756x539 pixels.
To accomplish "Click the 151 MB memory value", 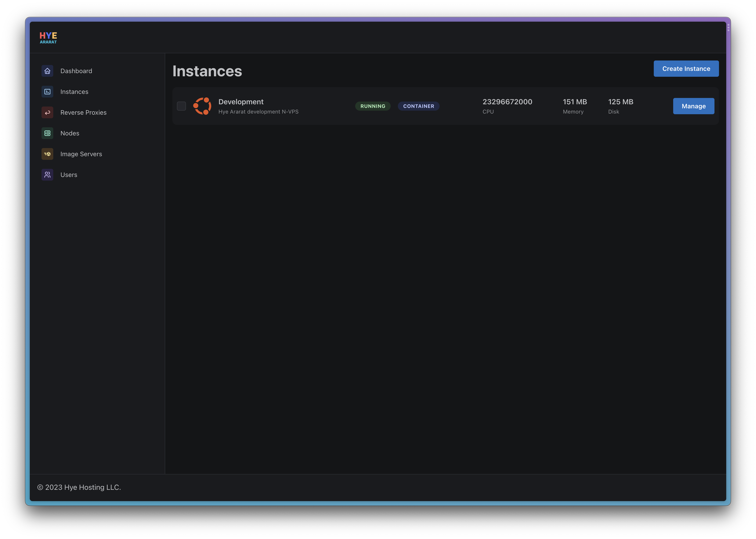I will pos(575,102).
